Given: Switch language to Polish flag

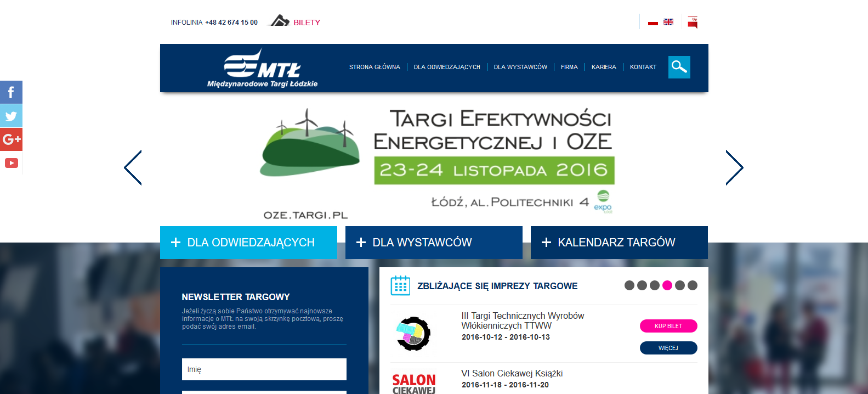Looking at the screenshot, I should (653, 22).
